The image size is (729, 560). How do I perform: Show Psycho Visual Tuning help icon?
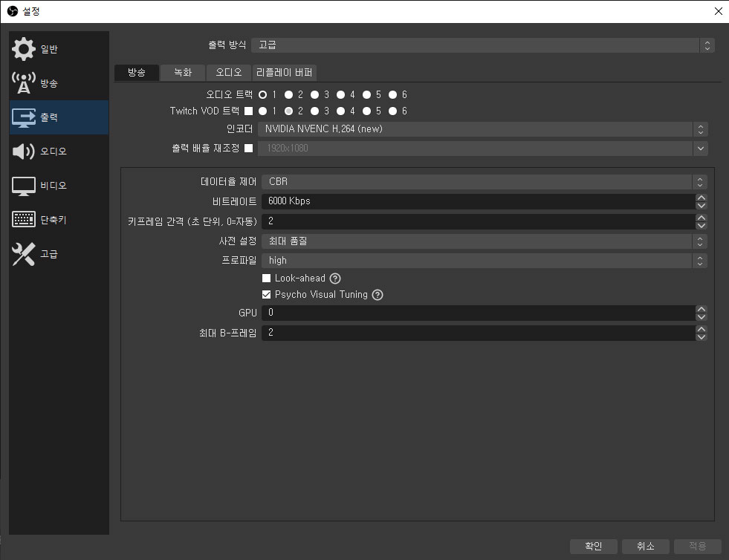pyautogui.click(x=378, y=295)
